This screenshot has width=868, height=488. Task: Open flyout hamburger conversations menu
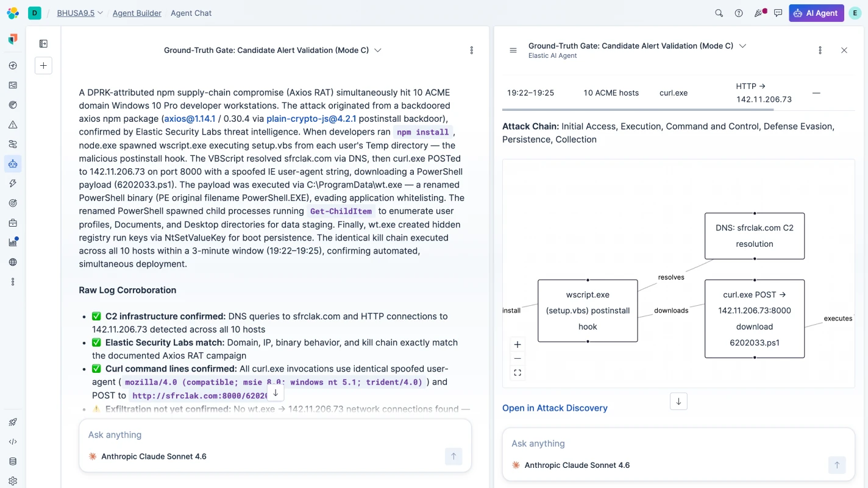(513, 51)
